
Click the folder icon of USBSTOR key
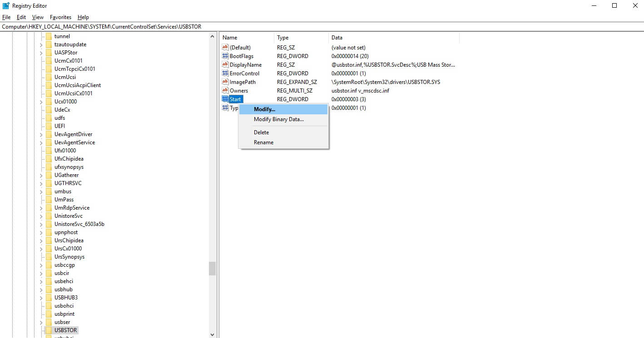tap(49, 330)
